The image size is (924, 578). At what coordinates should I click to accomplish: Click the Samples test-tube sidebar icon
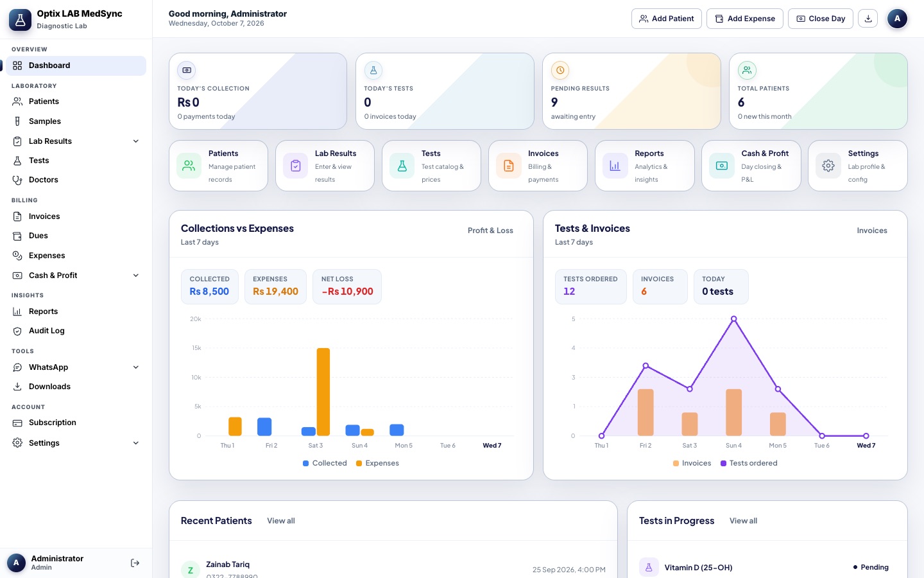(x=17, y=121)
